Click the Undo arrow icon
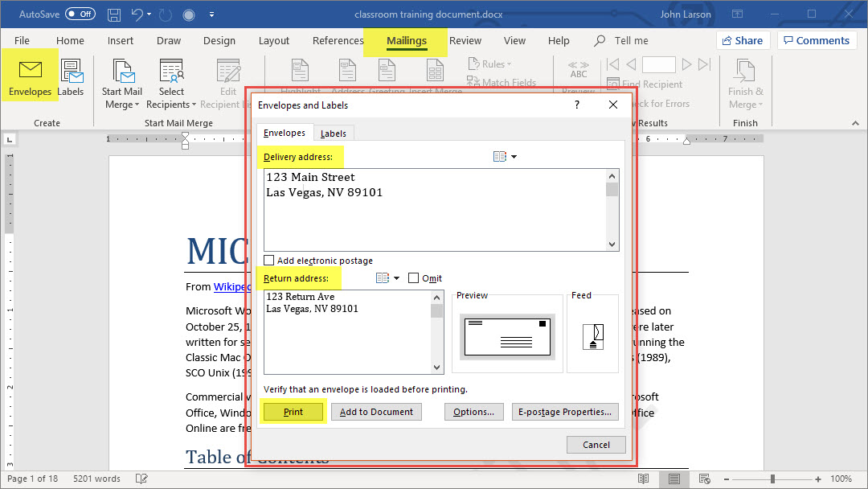Image resolution: width=868 pixels, height=489 pixels. (x=137, y=15)
